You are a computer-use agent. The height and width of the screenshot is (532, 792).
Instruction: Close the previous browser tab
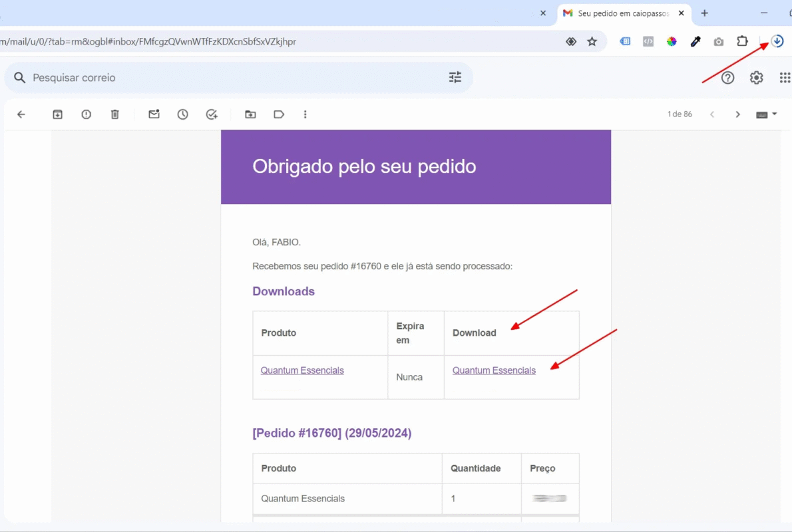(543, 13)
